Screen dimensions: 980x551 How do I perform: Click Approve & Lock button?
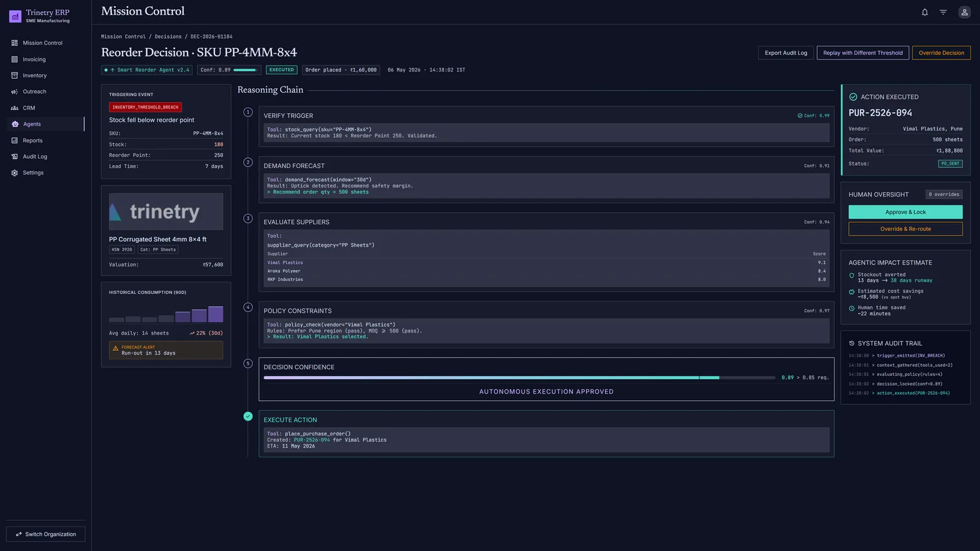coord(905,212)
